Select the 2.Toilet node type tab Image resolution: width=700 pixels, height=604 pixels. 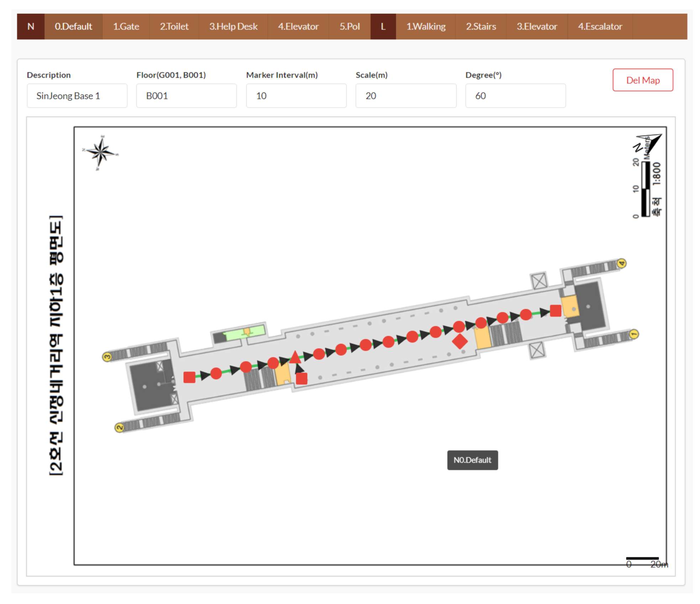pos(174,26)
